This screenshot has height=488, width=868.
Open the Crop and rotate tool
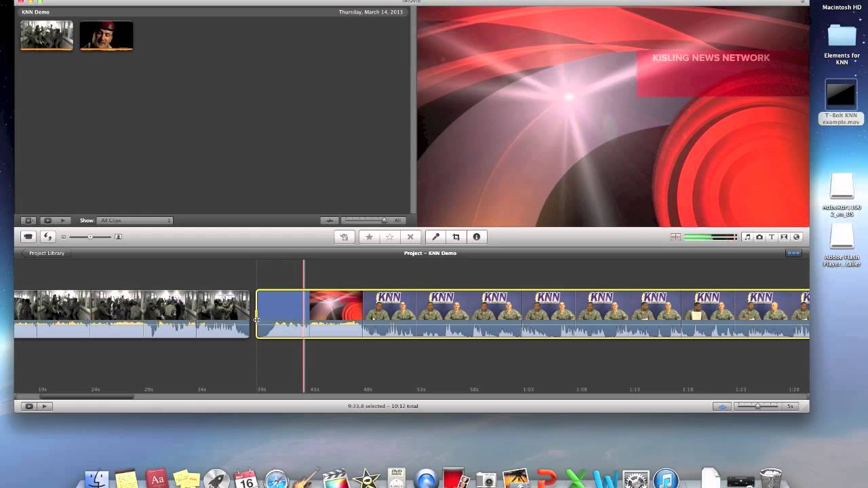pyautogui.click(x=456, y=237)
